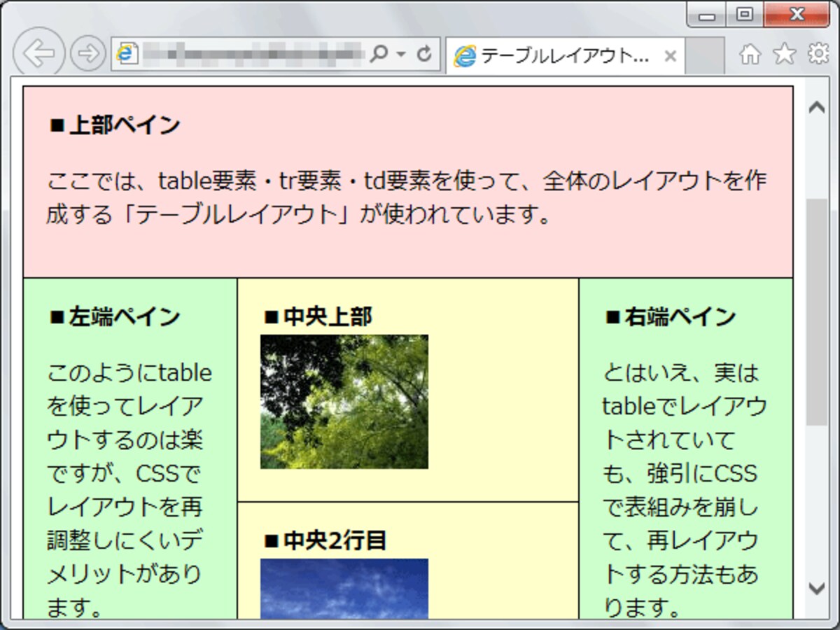The height and width of the screenshot is (630, 840).
Task: Maximize the browser window
Action: coord(745,14)
